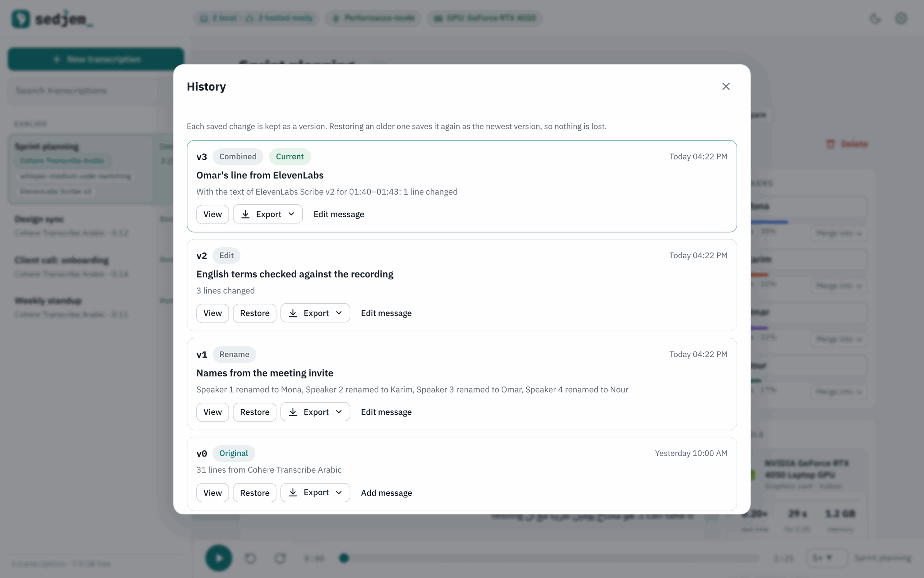Restore the v0 Original version
Viewport: 924px width, 578px height.
click(x=254, y=492)
